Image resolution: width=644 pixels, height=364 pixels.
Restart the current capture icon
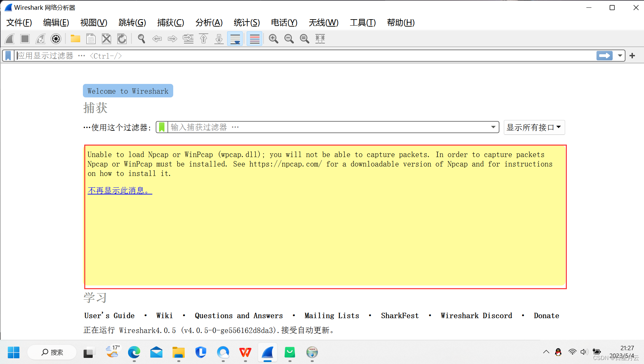click(40, 39)
